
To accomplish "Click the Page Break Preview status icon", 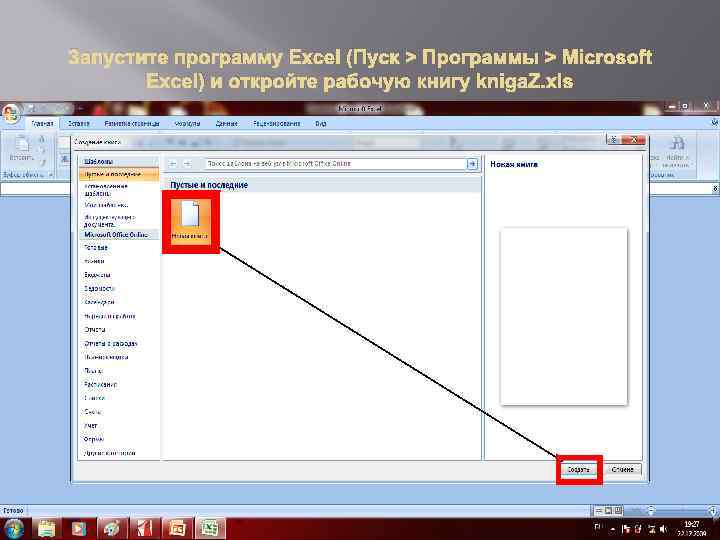I will click(618, 511).
